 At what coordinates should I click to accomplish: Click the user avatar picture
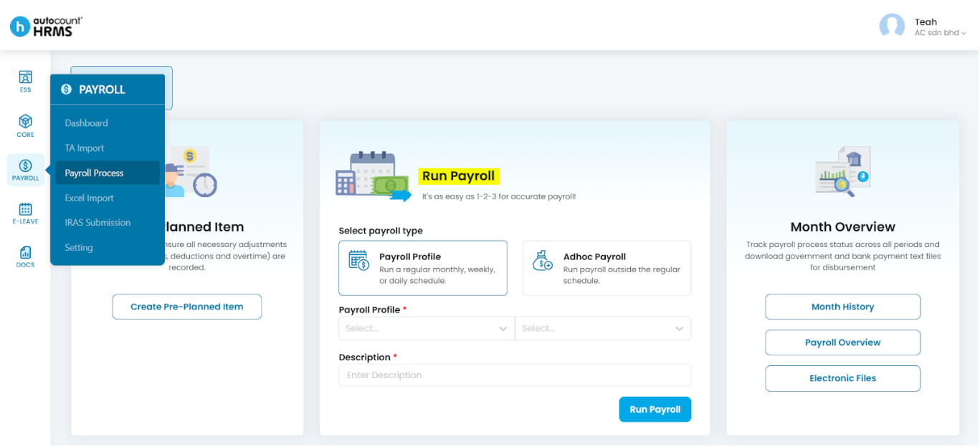coord(892,27)
